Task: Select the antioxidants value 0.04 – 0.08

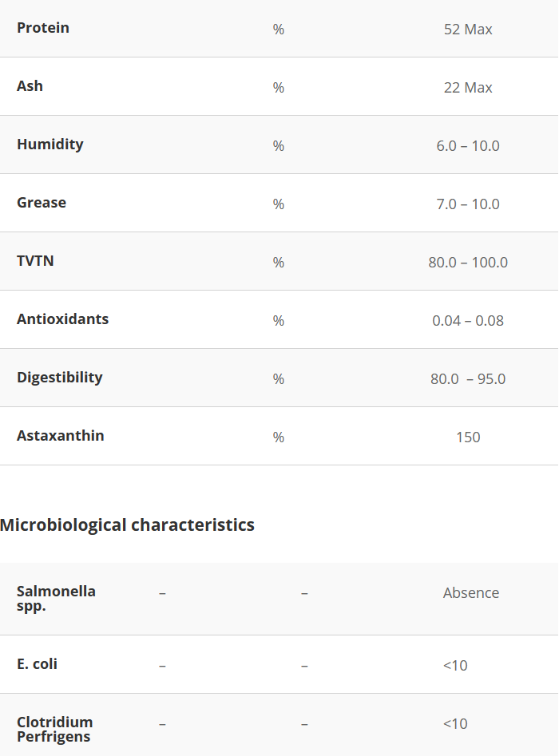Action: (468, 321)
